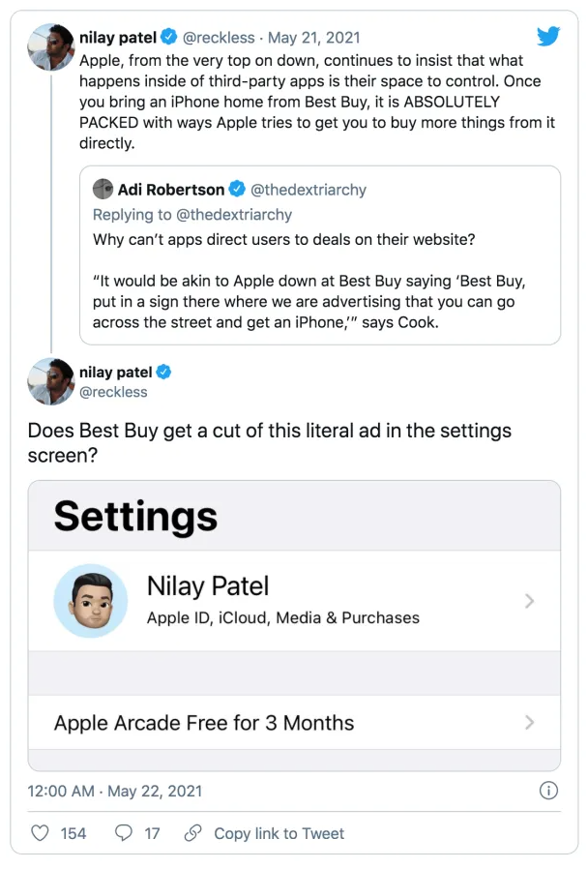Click the Memoji avatar in Settings image
588x869 pixels.
point(91,601)
